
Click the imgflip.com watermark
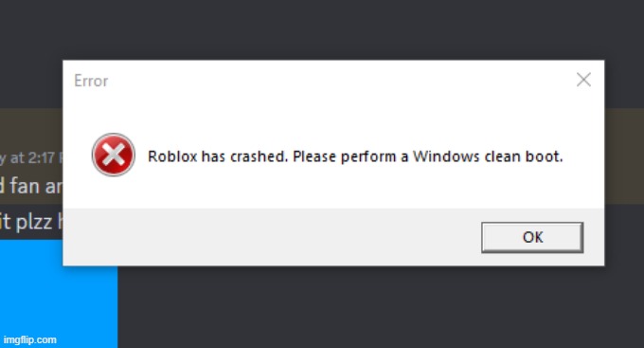[x=30, y=339]
